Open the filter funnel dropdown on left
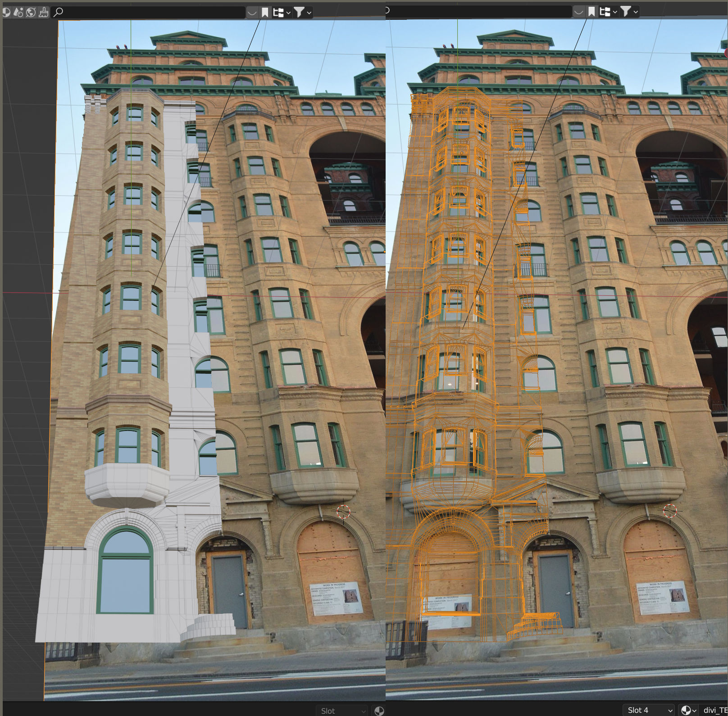The height and width of the screenshot is (716, 728). 303,13
